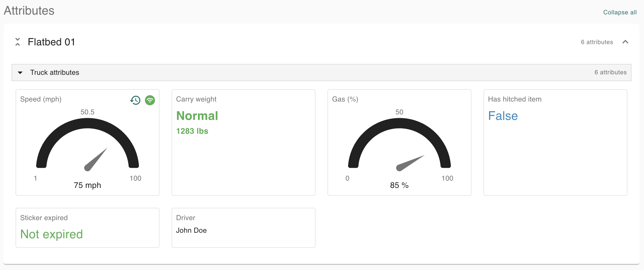Open Speed history clock icon
644x270 pixels.
(x=135, y=100)
